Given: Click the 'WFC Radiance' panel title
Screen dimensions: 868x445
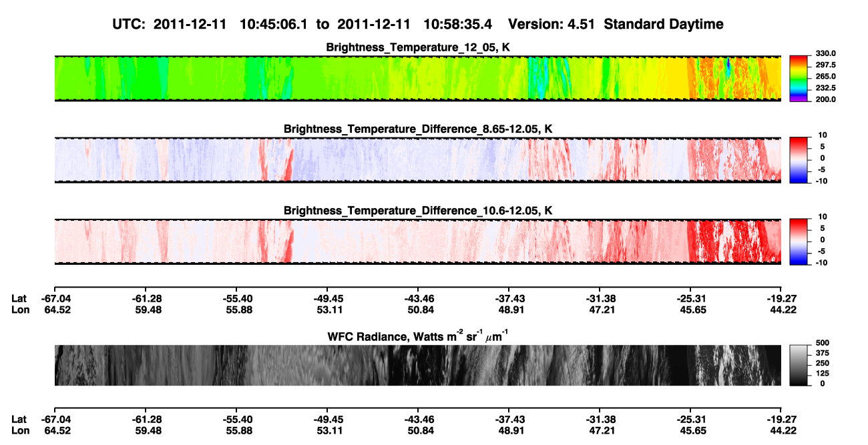Looking at the screenshot, I should [x=418, y=336].
